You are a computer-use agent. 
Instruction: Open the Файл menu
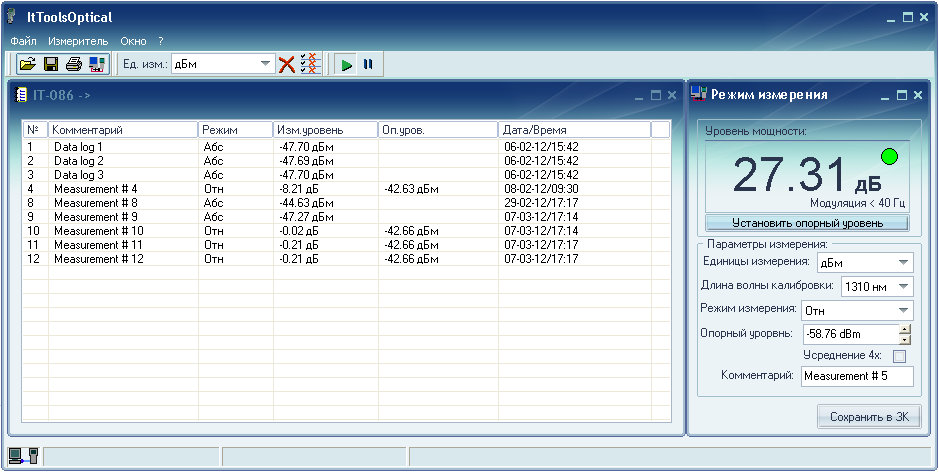[x=23, y=41]
